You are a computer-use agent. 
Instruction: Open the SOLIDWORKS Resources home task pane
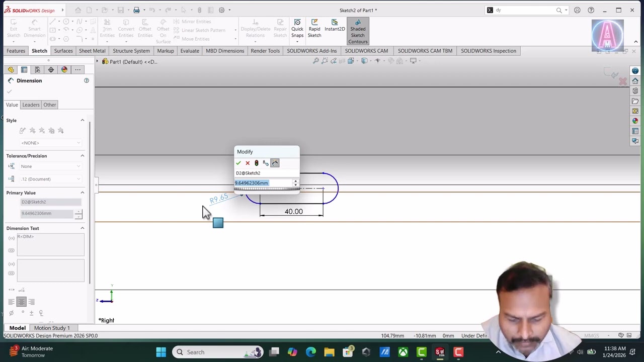[635, 81]
